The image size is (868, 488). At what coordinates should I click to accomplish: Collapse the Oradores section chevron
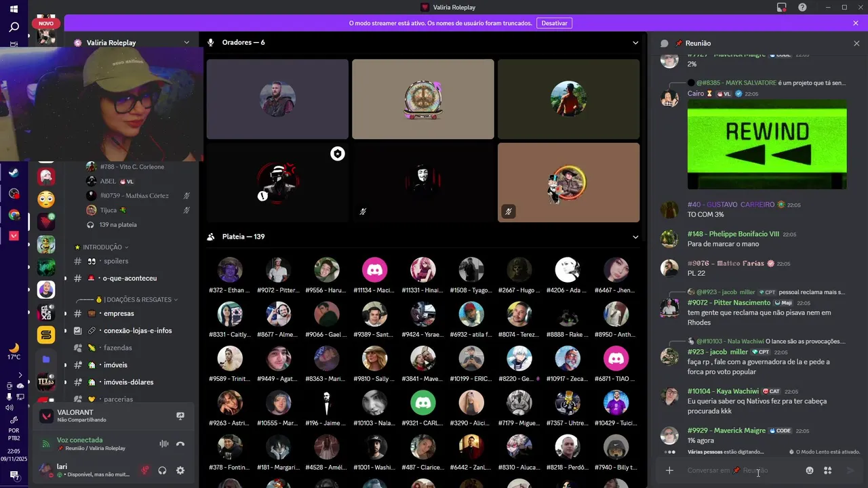[635, 43]
